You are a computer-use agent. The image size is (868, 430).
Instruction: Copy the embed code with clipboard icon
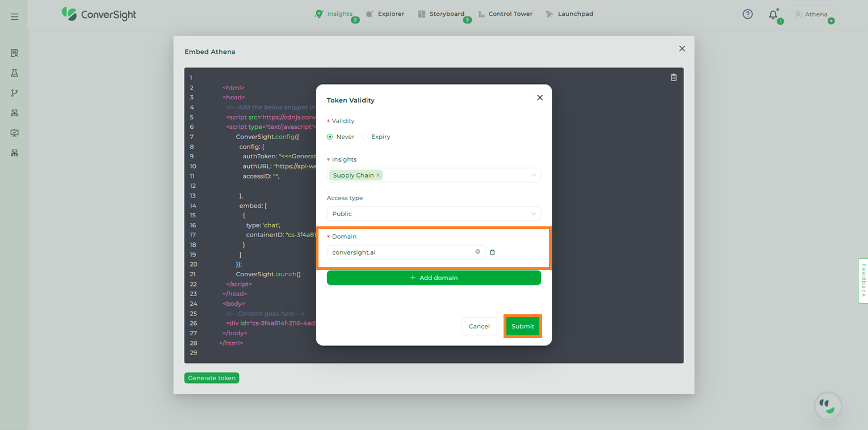click(x=673, y=78)
